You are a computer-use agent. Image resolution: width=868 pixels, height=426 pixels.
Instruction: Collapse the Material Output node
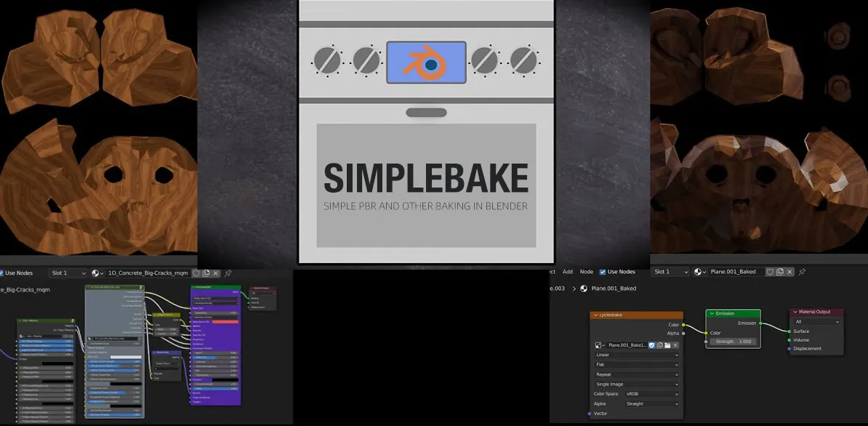tap(795, 312)
